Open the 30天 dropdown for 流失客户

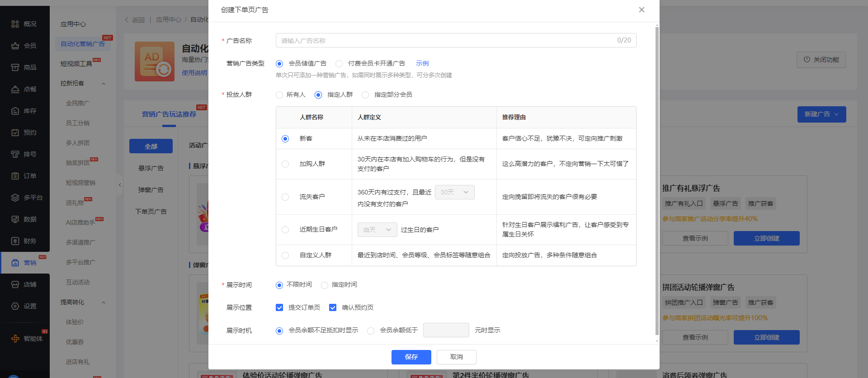454,192
